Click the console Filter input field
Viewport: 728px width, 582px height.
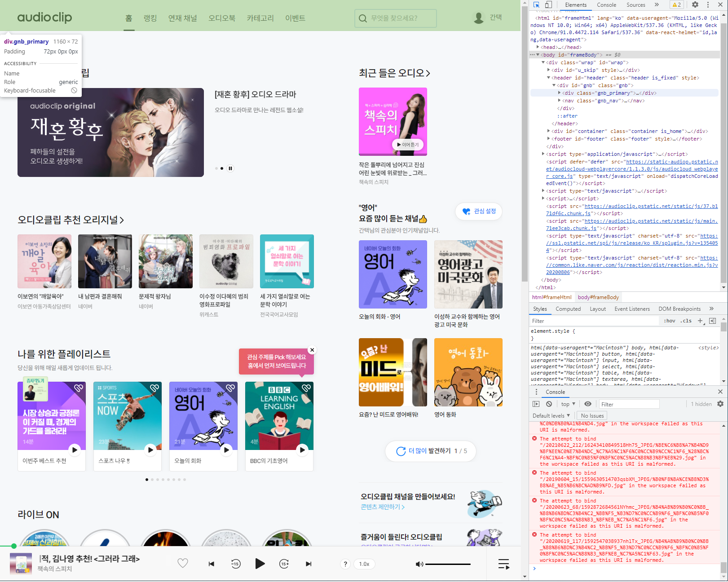[629, 404]
